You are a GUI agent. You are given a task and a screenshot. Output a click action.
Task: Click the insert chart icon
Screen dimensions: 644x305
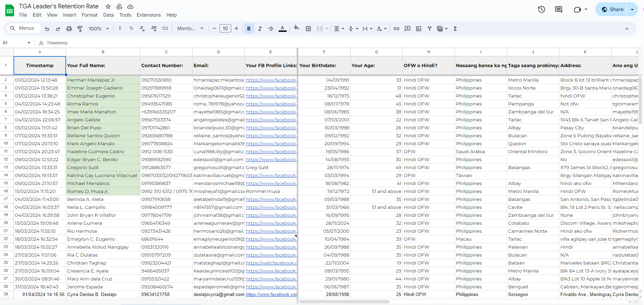click(419, 29)
